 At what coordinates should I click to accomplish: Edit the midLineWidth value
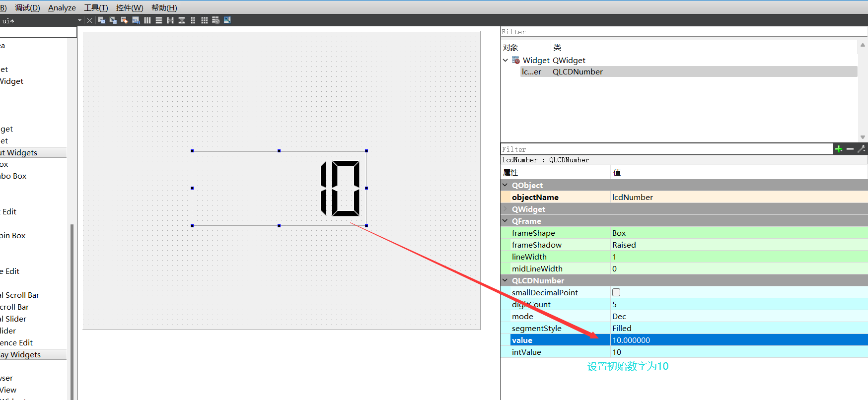click(x=739, y=268)
